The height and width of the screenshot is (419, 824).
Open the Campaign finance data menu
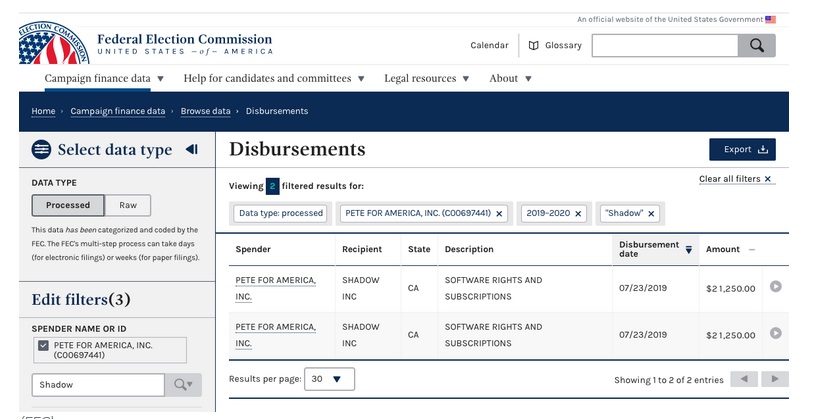click(104, 78)
